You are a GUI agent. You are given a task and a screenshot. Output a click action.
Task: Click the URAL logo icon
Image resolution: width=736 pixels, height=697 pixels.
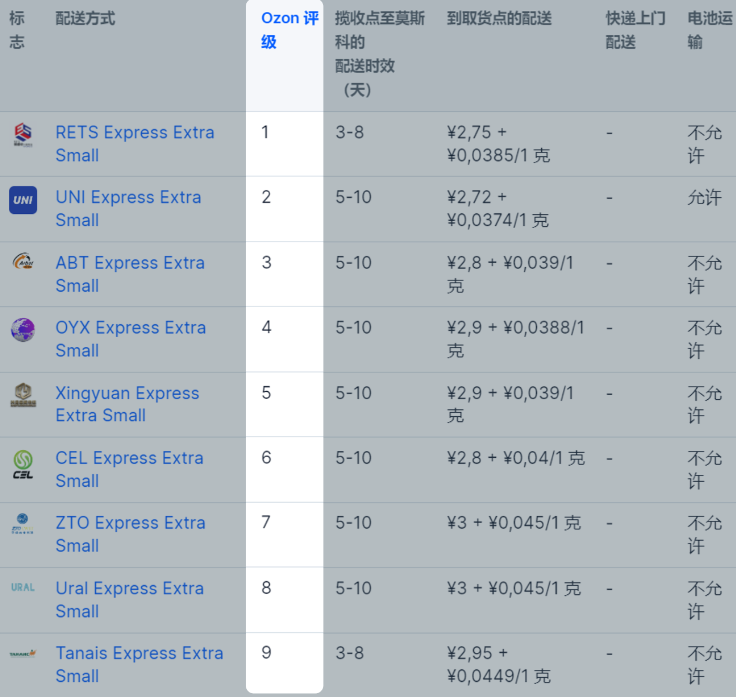[23, 587]
